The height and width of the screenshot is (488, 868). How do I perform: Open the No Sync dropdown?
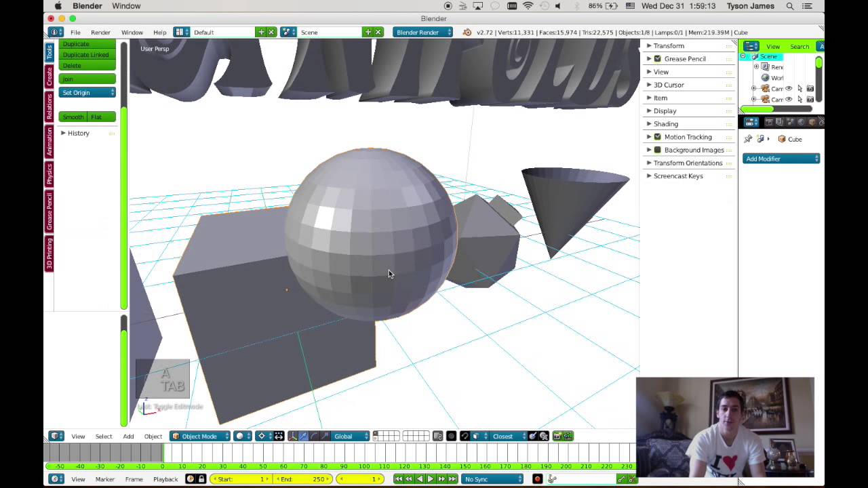[x=493, y=479]
